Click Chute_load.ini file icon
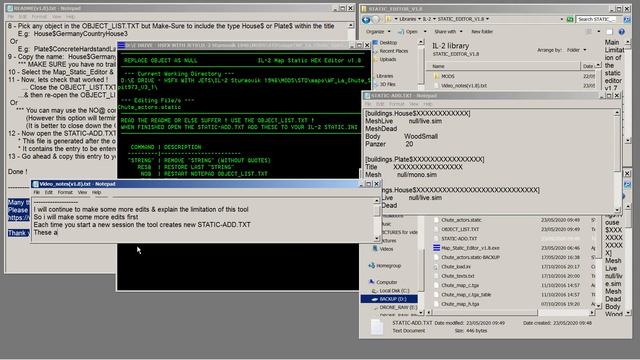Viewport: 640px width, 360px height. [436, 267]
